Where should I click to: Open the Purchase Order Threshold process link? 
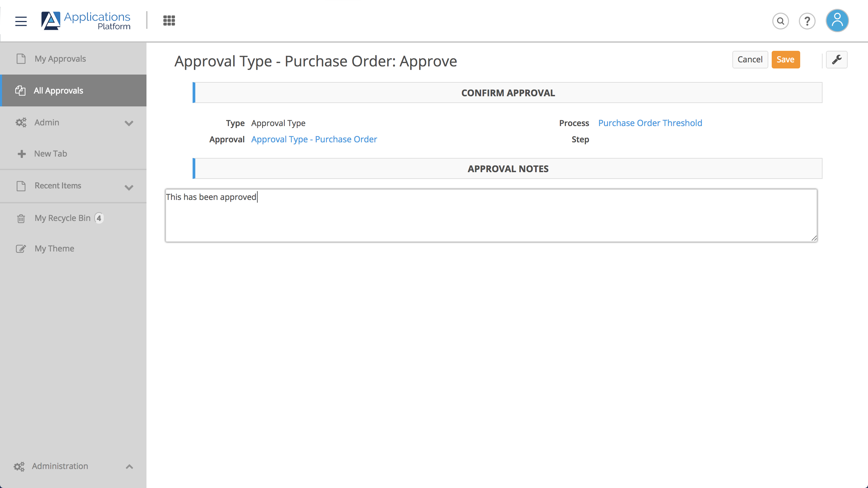click(650, 123)
